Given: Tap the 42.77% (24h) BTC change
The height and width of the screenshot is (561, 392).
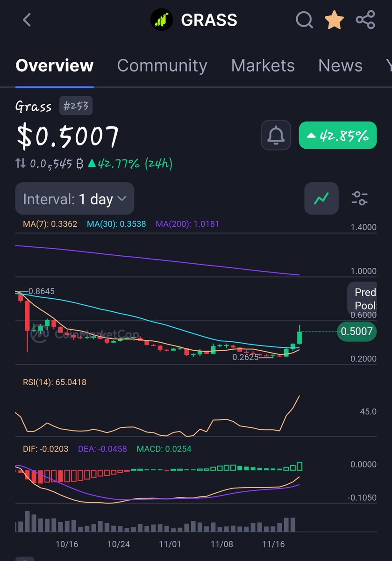Looking at the screenshot, I should (130, 164).
